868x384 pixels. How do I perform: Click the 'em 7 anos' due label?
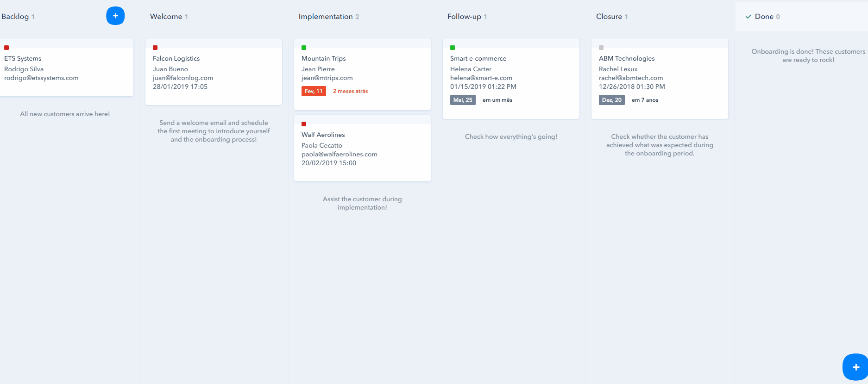point(645,100)
